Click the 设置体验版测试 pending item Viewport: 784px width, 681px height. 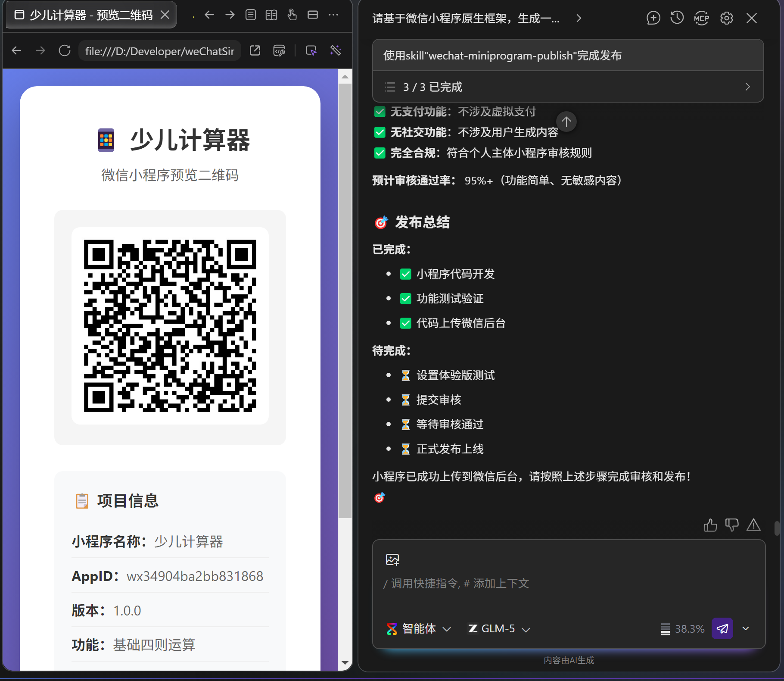tap(455, 375)
